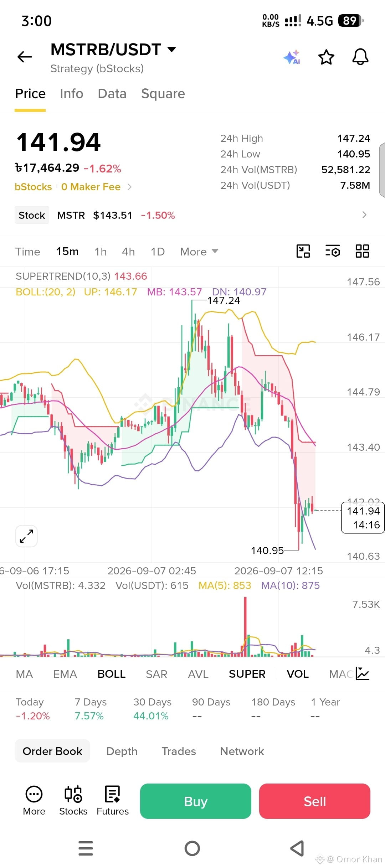Tap the green Buy button
The height and width of the screenshot is (868, 385).
click(196, 801)
